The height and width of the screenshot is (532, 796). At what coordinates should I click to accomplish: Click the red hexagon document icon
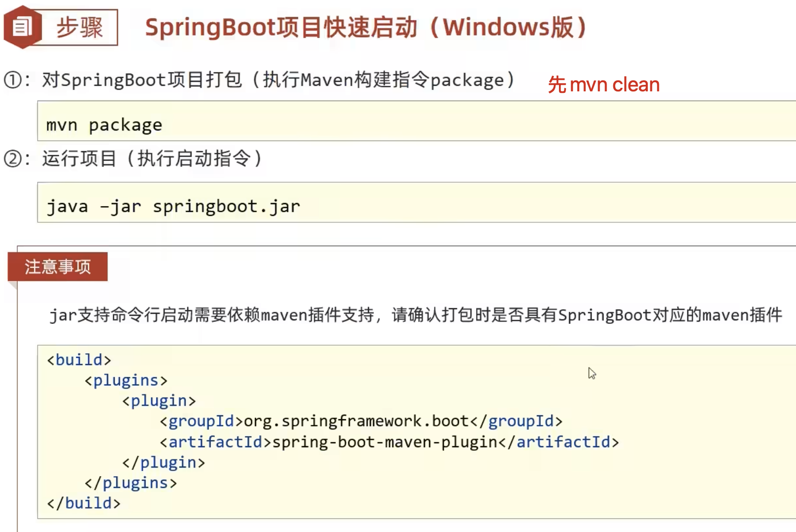[22, 27]
